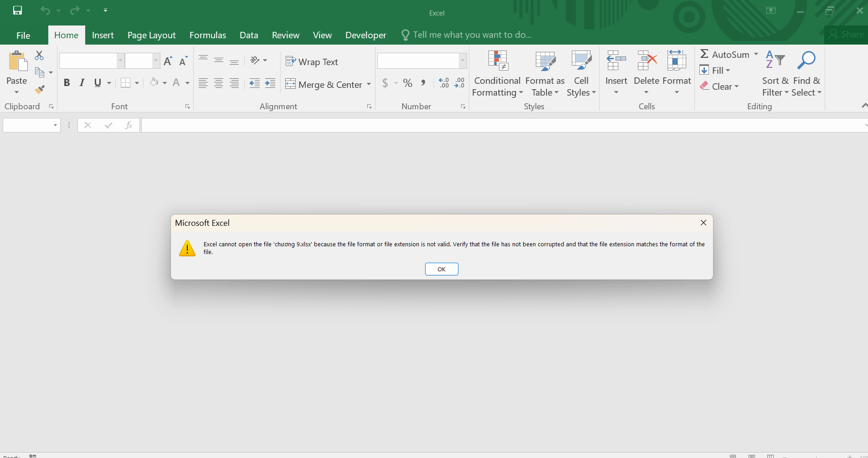The width and height of the screenshot is (868, 458).
Task: Open the Font name dropdown
Action: tap(121, 61)
